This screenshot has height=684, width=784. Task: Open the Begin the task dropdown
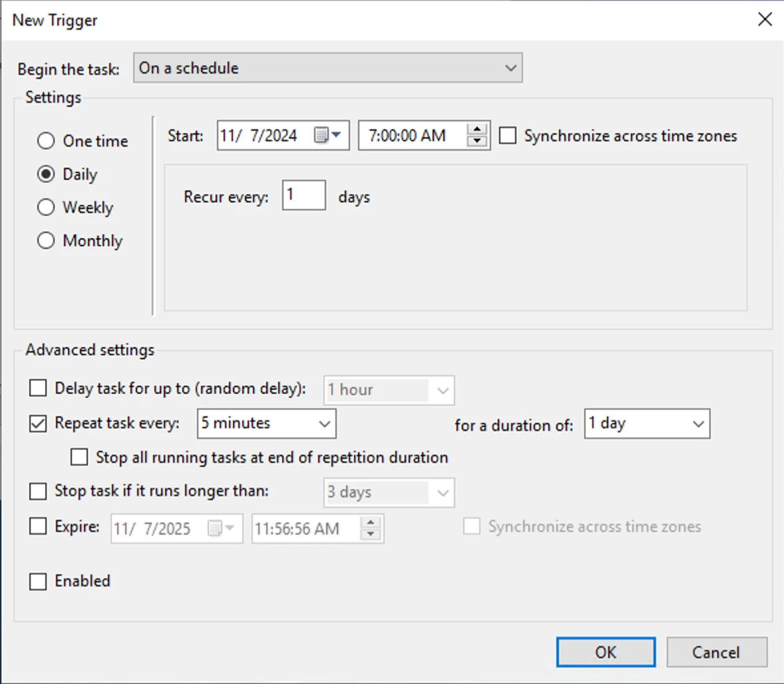[328, 67]
